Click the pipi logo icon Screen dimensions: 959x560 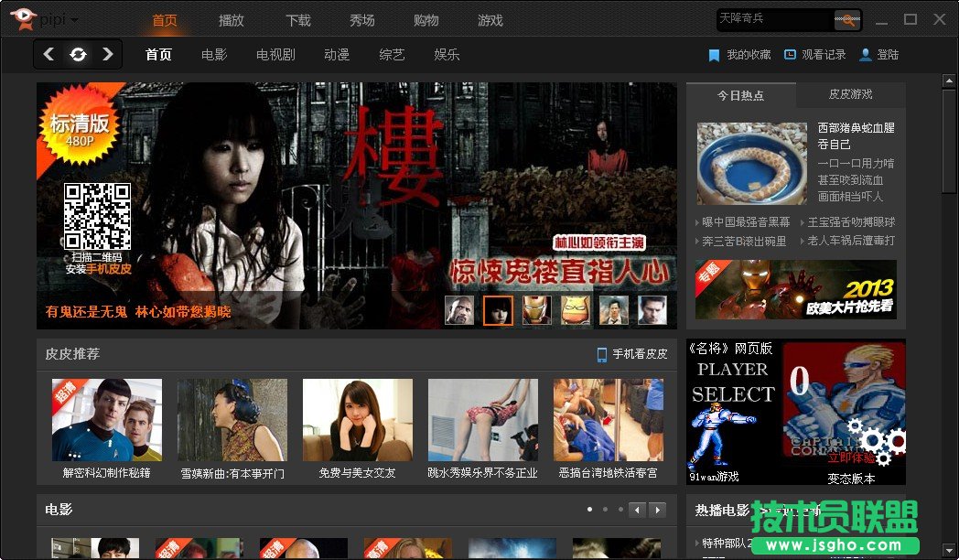tap(23, 17)
